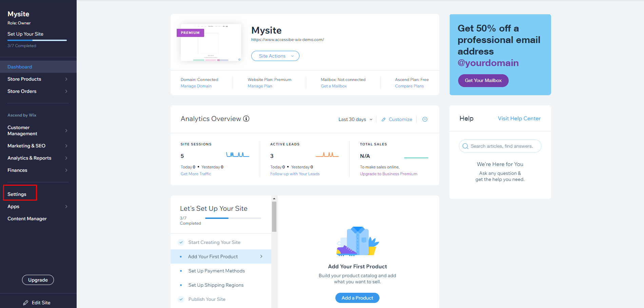Click the Site Sessions sparkline graph
This screenshot has height=308, width=644.
tap(237, 155)
